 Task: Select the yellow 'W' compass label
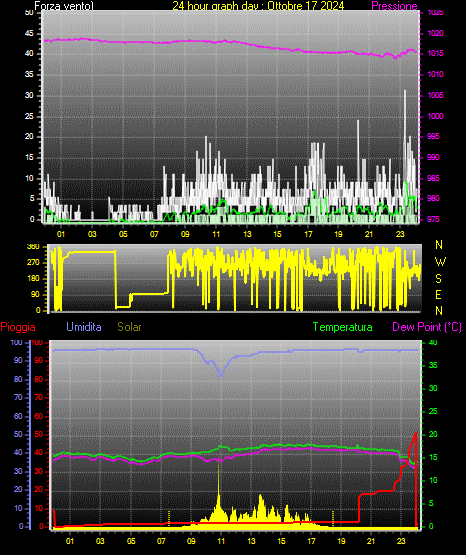click(440, 262)
